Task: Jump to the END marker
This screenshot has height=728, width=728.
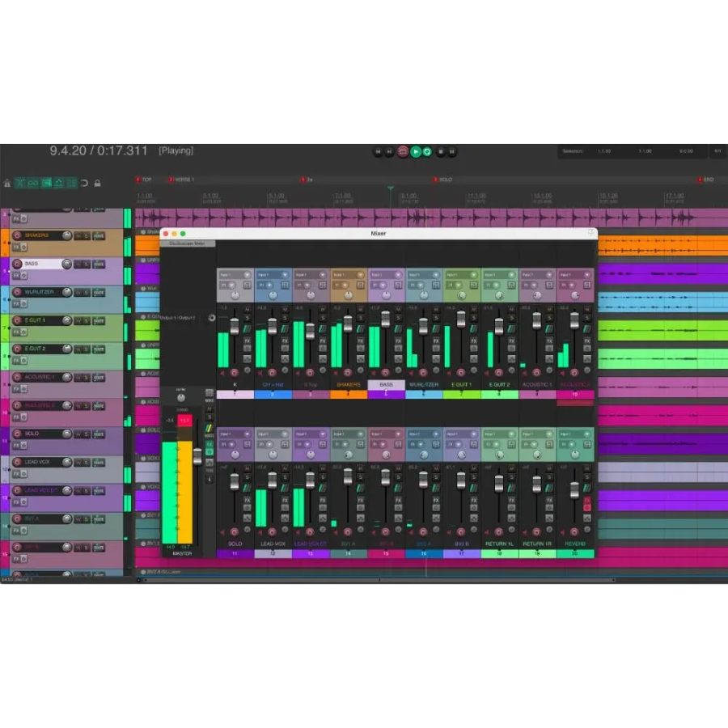Action: tap(705, 180)
